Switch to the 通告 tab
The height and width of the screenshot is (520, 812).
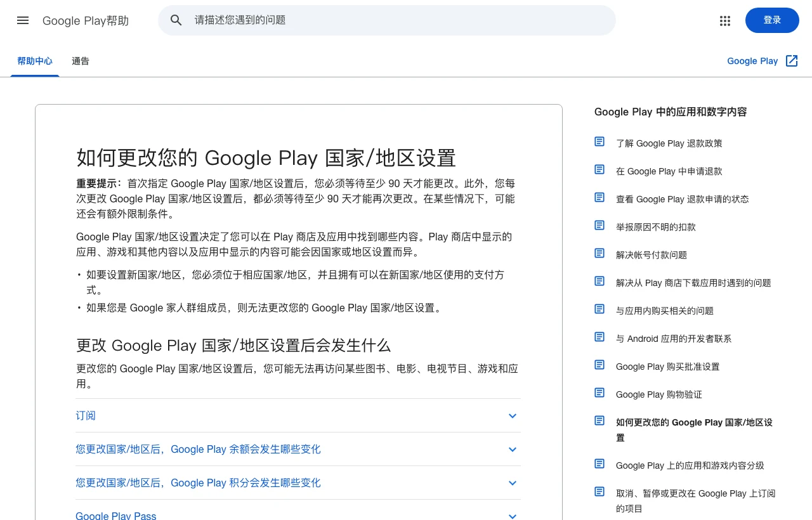pyautogui.click(x=81, y=61)
